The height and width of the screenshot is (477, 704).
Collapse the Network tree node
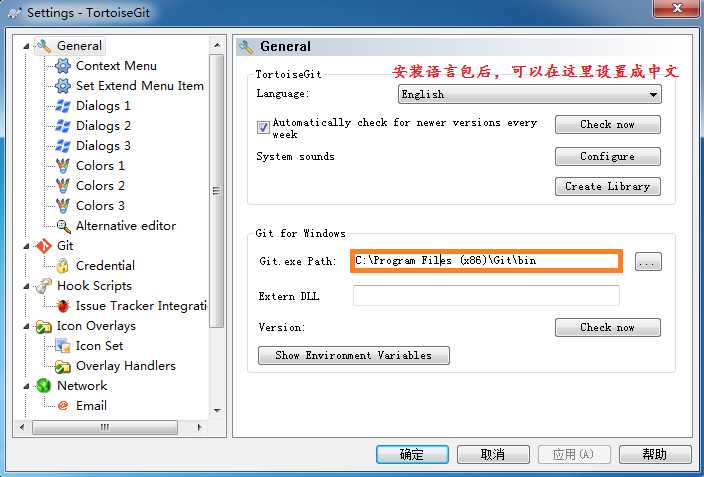coord(26,386)
